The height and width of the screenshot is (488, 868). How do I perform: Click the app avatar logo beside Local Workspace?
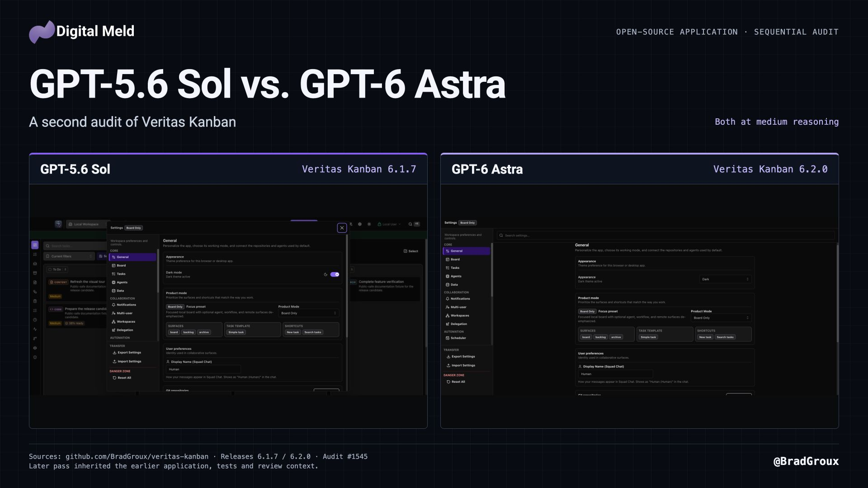58,224
